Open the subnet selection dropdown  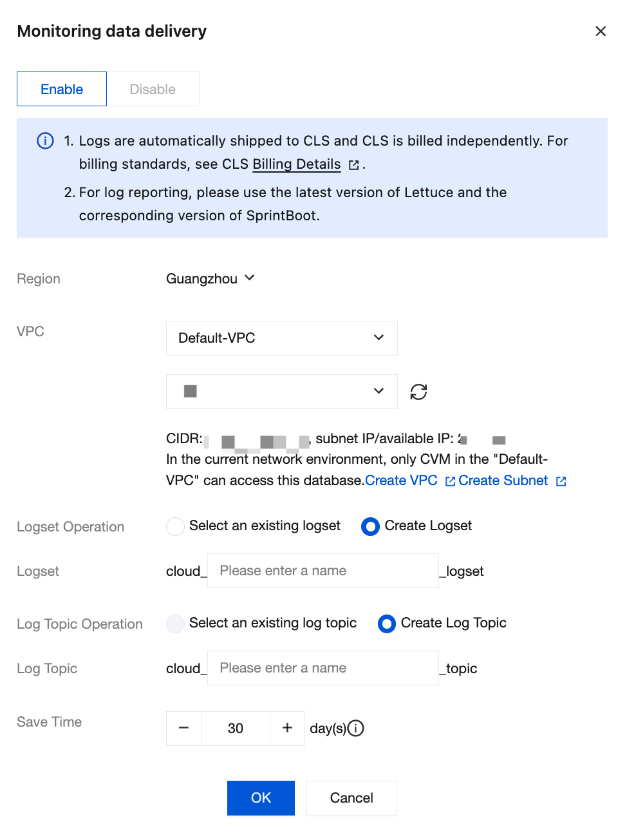[281, 392]
